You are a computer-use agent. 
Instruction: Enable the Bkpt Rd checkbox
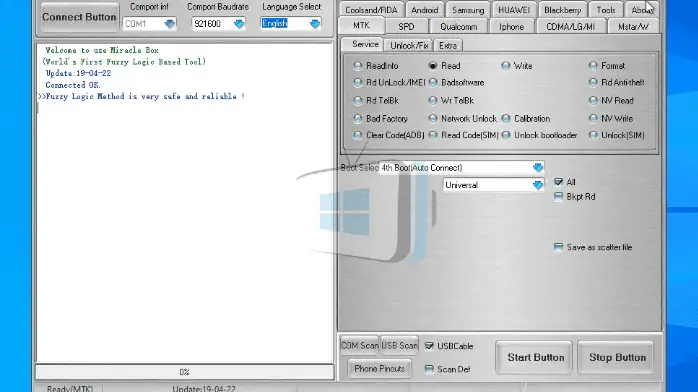(x=558, y=197)
